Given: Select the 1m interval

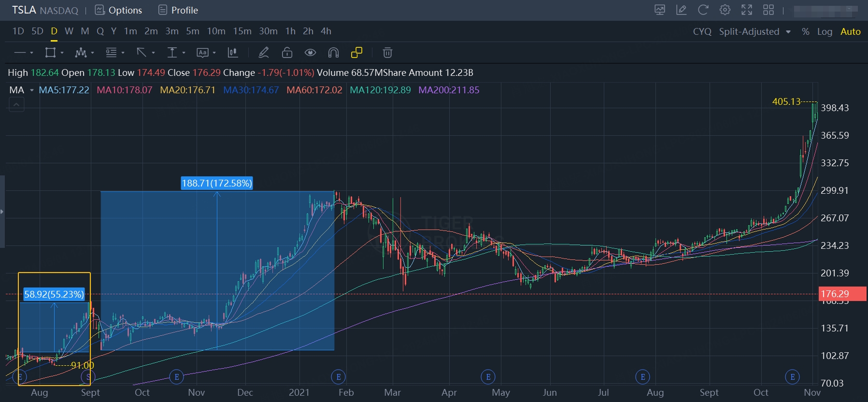Looking at the screenshot, I should [x=130, y=31].
